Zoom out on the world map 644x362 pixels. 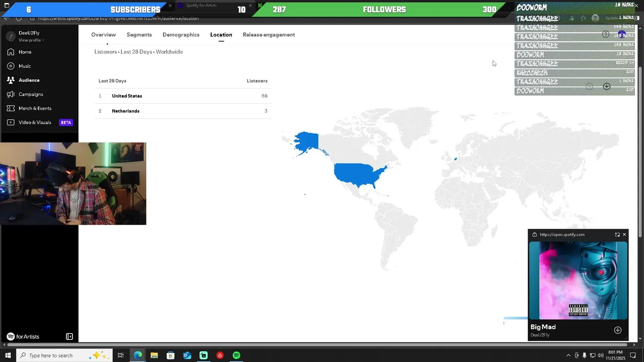coord(589,86)
